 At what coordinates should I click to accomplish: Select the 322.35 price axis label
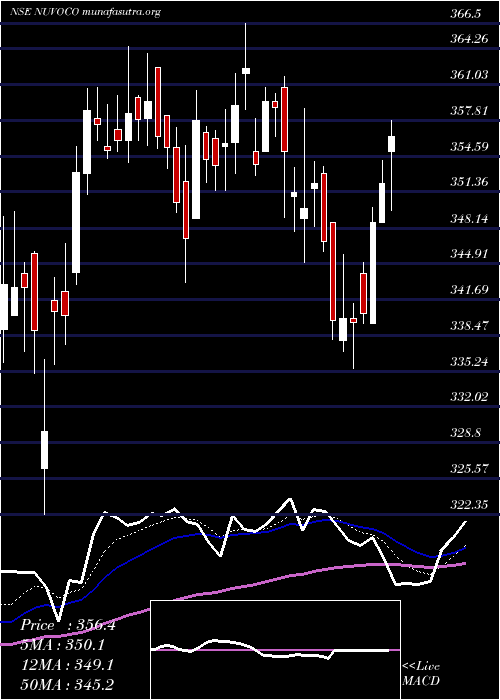(469, 505)
